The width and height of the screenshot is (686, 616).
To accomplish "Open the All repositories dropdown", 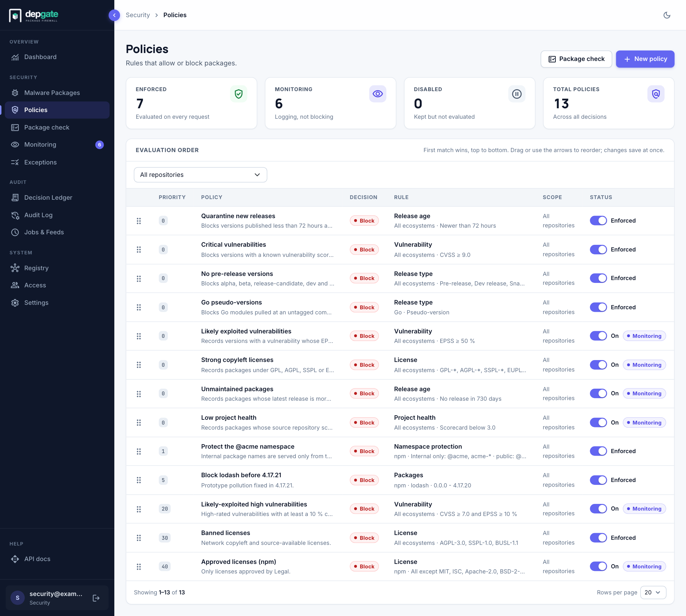I will 200,175.
